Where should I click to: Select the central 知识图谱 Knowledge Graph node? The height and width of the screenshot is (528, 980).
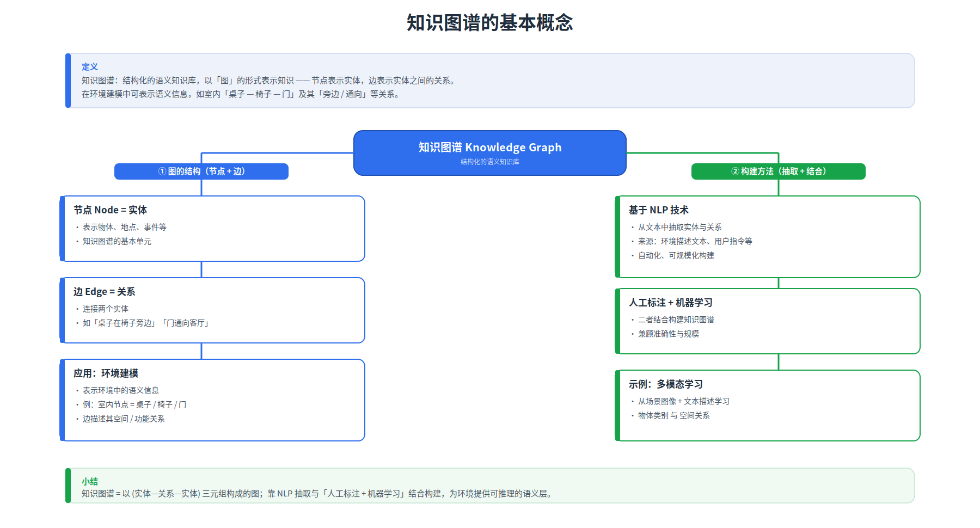[490, 153]
